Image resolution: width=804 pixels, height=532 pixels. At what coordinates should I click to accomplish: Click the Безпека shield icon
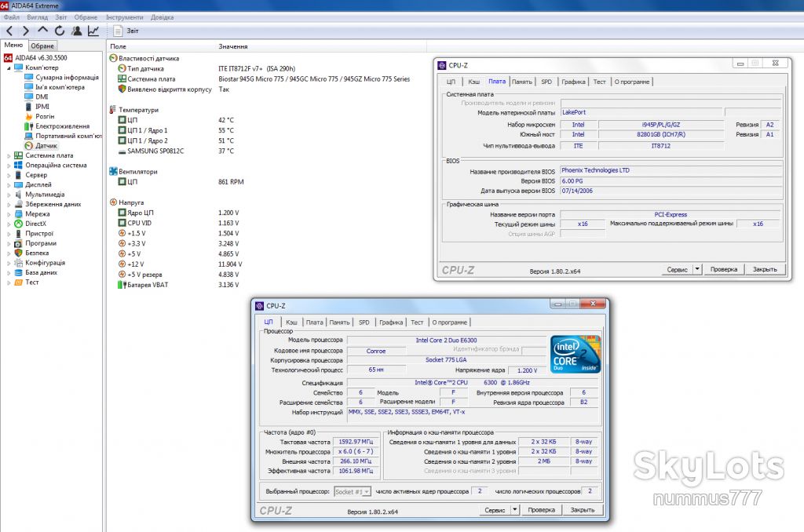coord(19,253)
